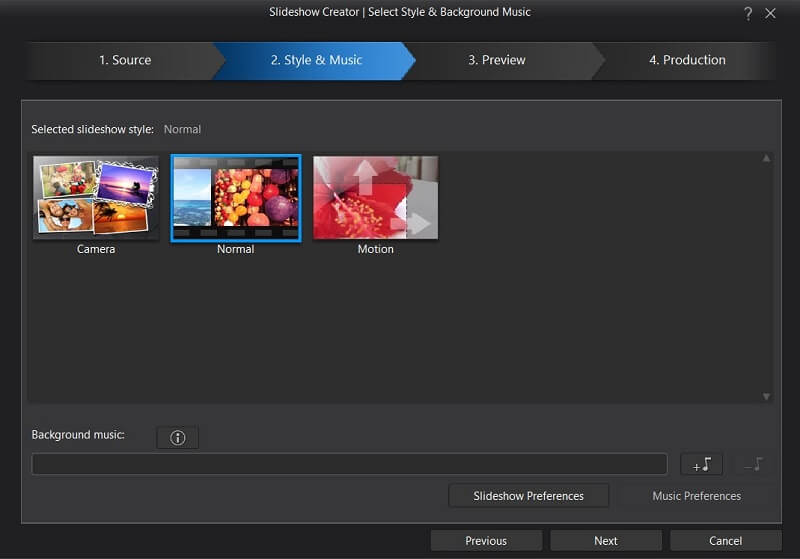Click the Previous button
This screenshot has width=800, height=559.
486,541
